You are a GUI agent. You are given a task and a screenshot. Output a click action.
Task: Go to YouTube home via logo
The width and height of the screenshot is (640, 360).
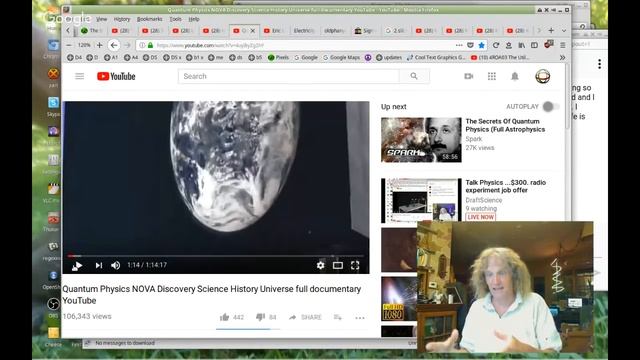click(116, 76)
